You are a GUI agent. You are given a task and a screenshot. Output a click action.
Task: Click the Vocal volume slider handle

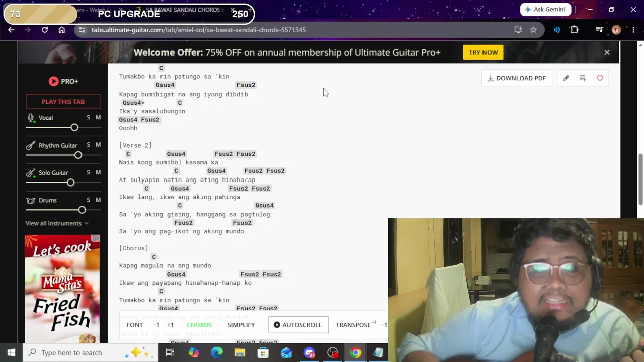74,128
